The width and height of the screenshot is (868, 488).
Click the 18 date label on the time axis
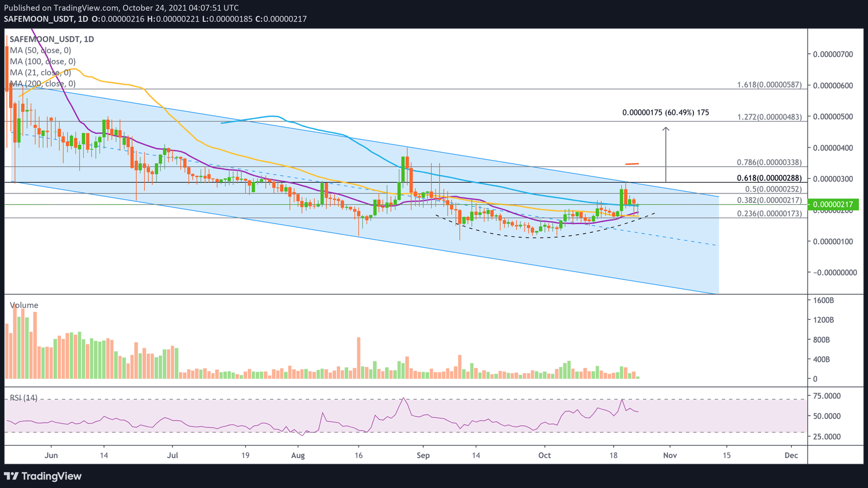(x=614, y=455)
